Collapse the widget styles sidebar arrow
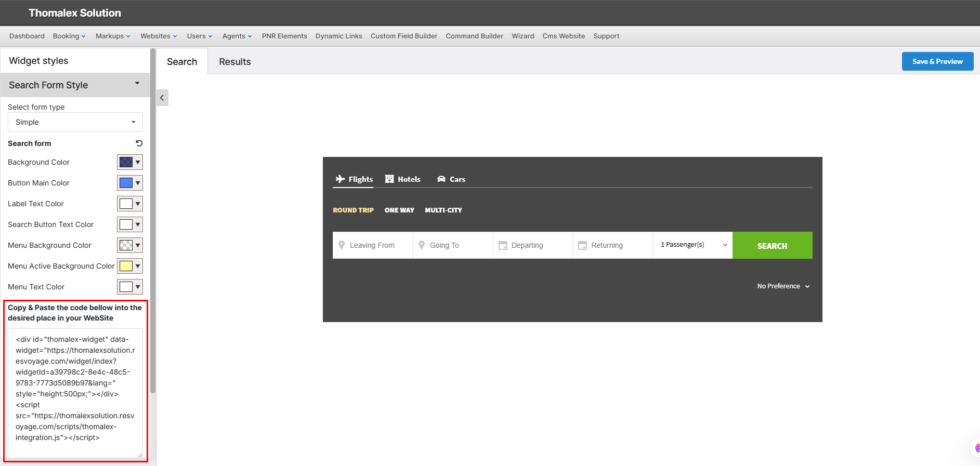The height and width of the screenshot is (466, 980). pos(162,98)
